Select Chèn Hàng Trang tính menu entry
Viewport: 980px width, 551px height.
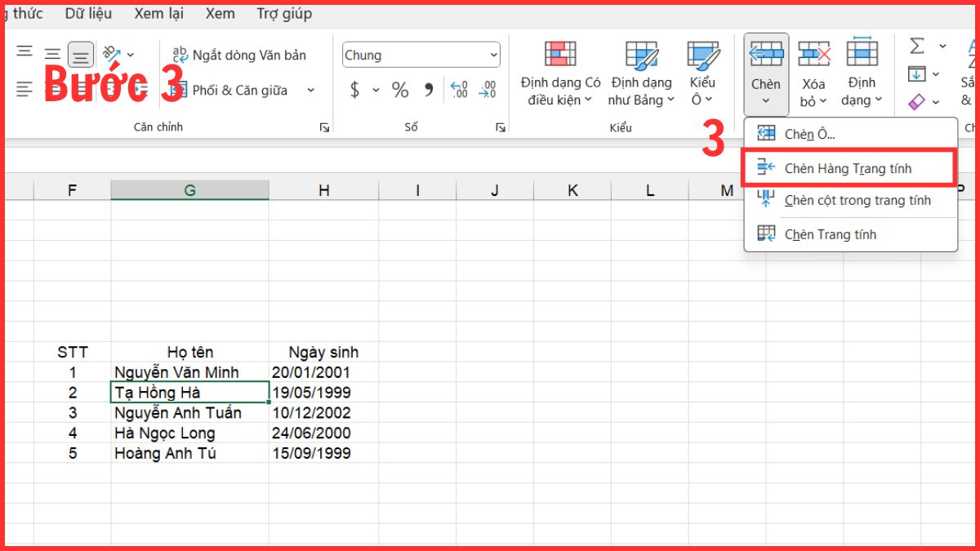[x=850, y=167]
